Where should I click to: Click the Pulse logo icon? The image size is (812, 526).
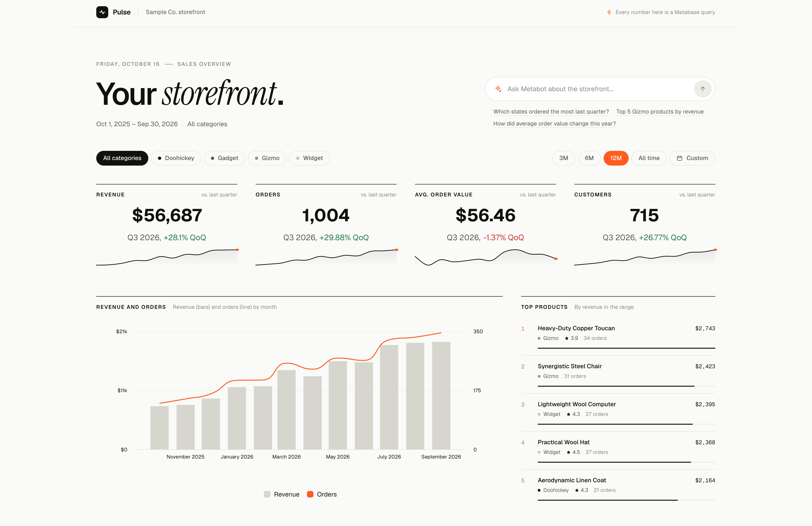click(x=102, y=12)
